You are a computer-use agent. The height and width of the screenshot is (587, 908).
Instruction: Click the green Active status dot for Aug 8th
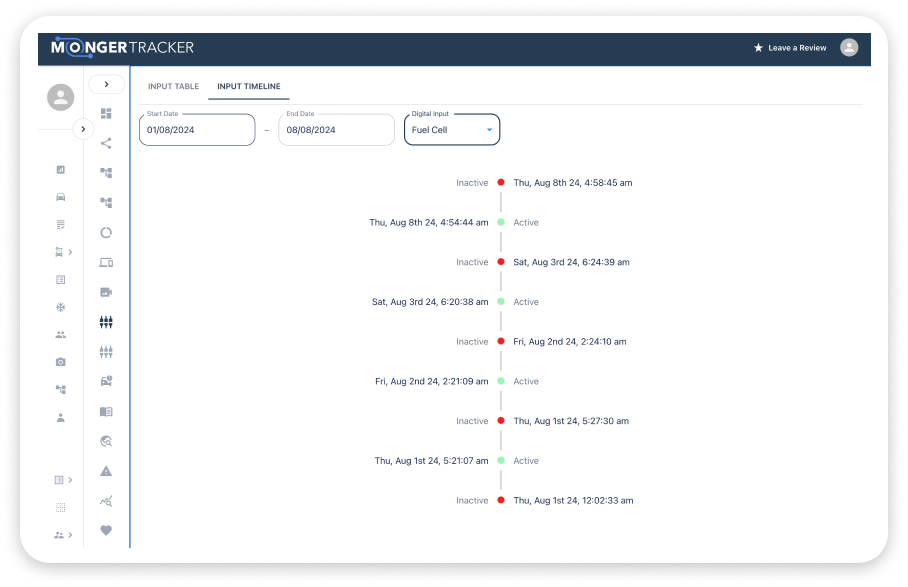point(499,222)
